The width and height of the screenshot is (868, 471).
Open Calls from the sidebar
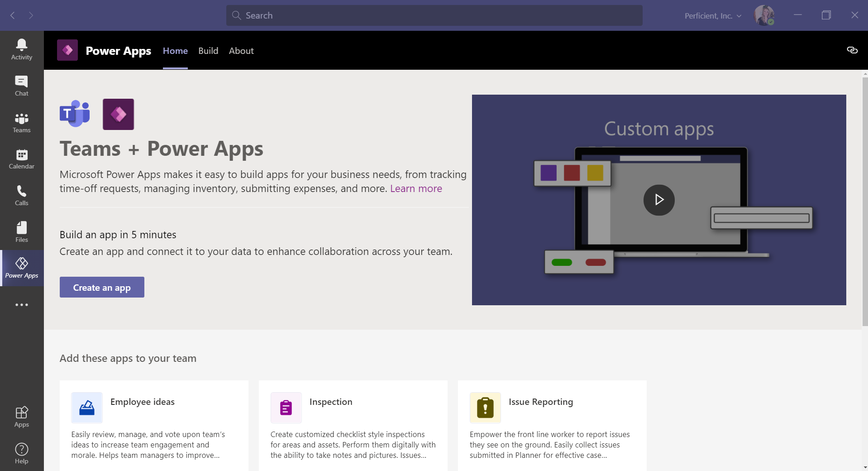[x=22, y=195]
